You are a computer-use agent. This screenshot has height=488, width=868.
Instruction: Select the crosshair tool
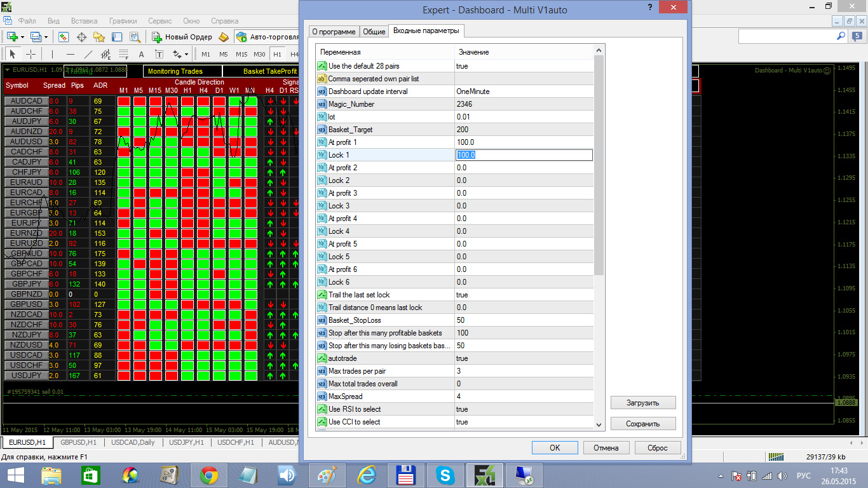31,54
